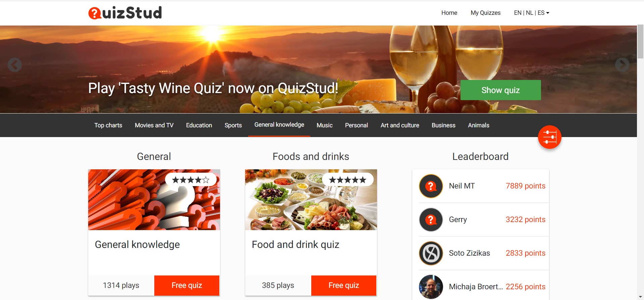Start the General knowledge Free quiz button
Image resolution: width=644 pixels, height=300 pixels.
(187, 286)
